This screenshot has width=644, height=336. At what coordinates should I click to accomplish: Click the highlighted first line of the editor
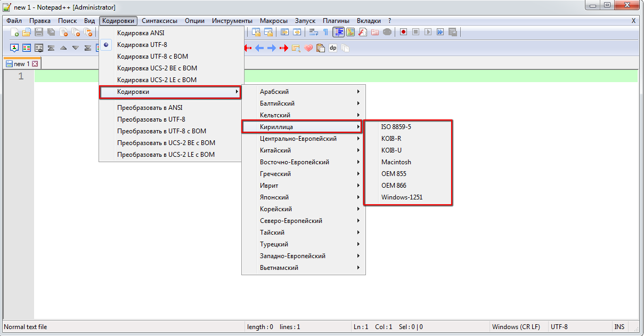coord(336,76)
